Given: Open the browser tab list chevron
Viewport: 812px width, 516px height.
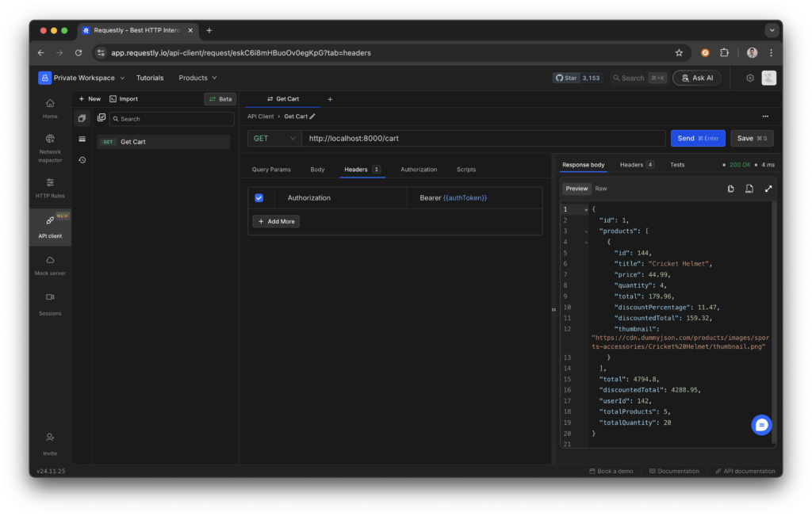Looking at the screenshot, I should coord(772,30).
